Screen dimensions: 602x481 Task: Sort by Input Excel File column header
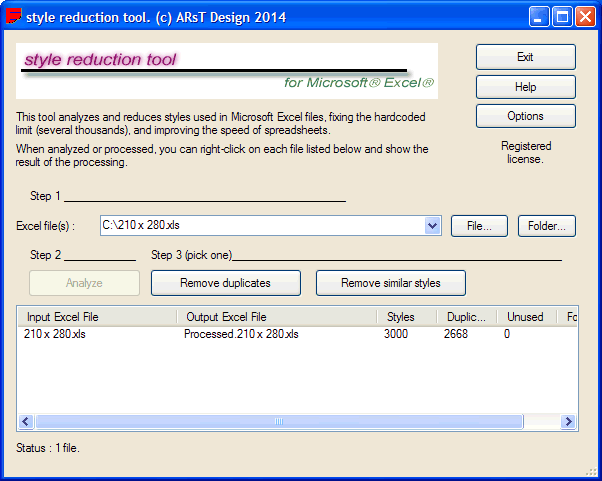point(98,317)
